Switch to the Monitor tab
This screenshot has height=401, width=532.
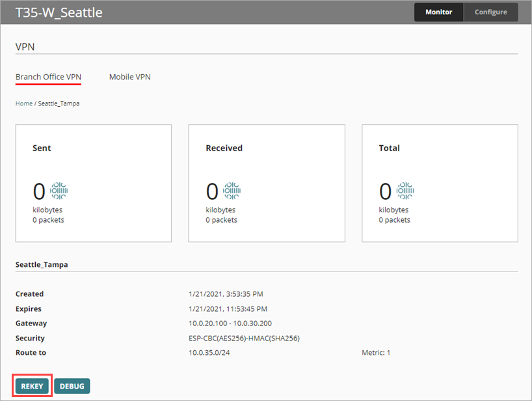tap(439, 12)
